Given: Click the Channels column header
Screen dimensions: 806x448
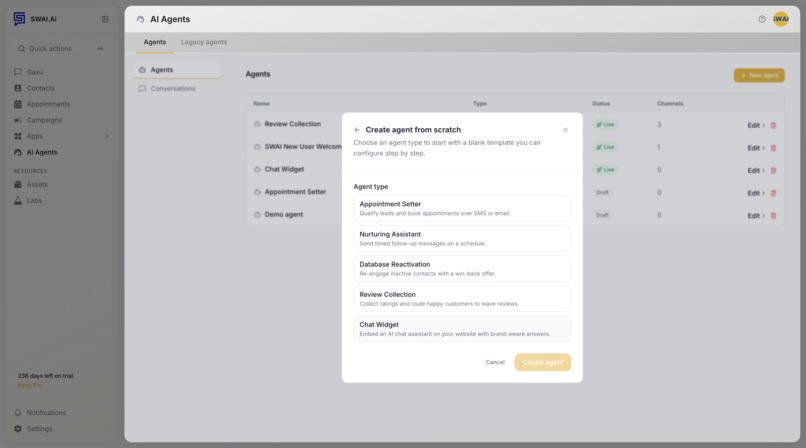Looking at the screenshot, I should click(670, 103).
